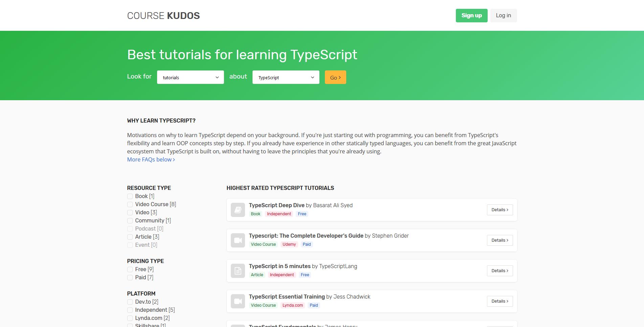This screenshot has width=644, height=327.
Task: Open the Course Kudos home logo
Action: point(163,16)
